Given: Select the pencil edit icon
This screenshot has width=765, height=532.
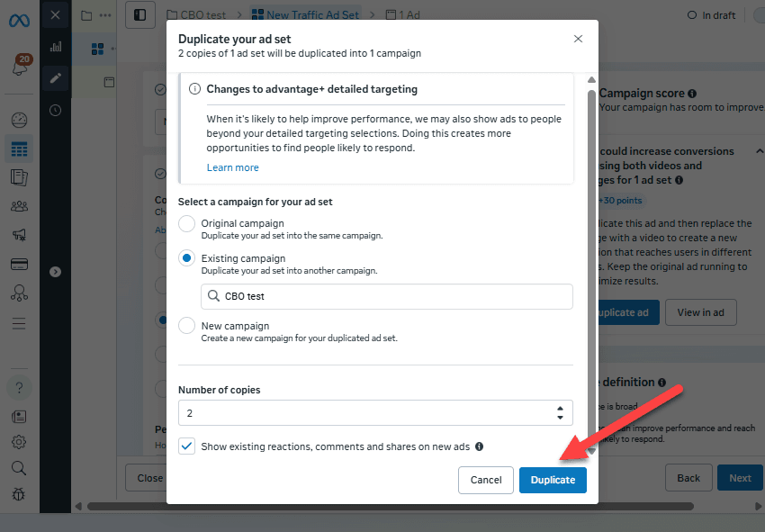Looking at the screenshot, I should (56, 78).
